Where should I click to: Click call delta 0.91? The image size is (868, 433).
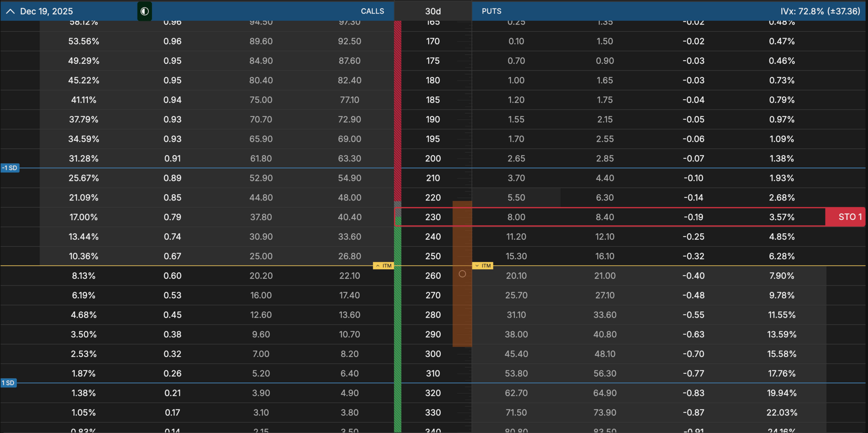tap(172, 158)
